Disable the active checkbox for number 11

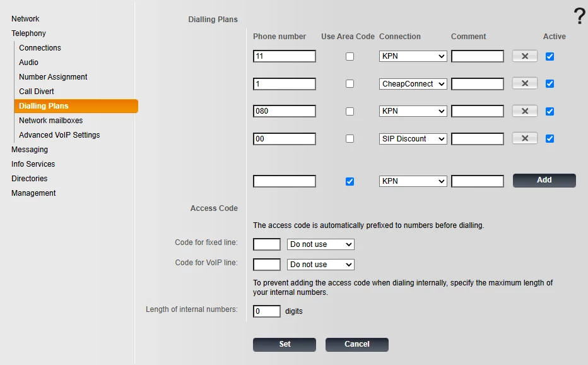pyautogui.click(x=550, y=56)
